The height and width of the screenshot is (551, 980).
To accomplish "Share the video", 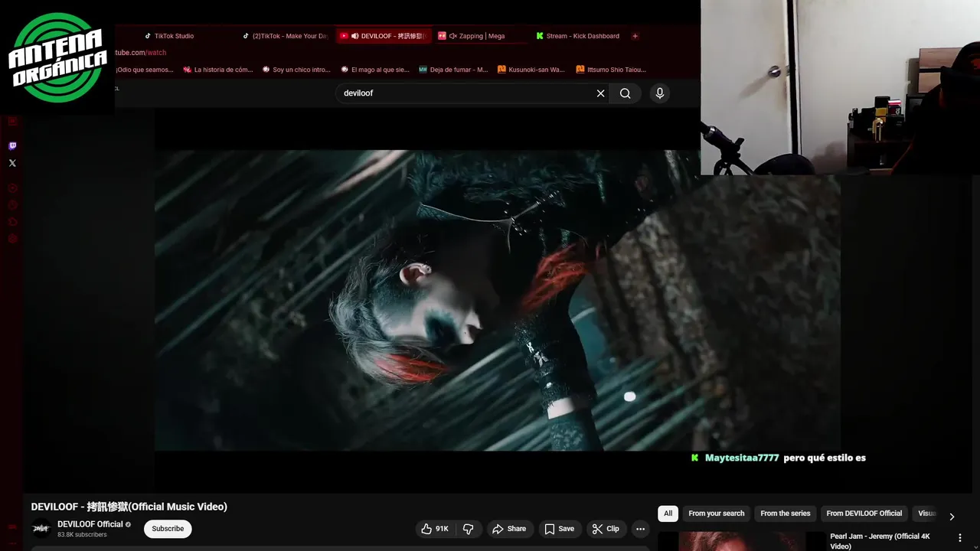I will (509, 529).
